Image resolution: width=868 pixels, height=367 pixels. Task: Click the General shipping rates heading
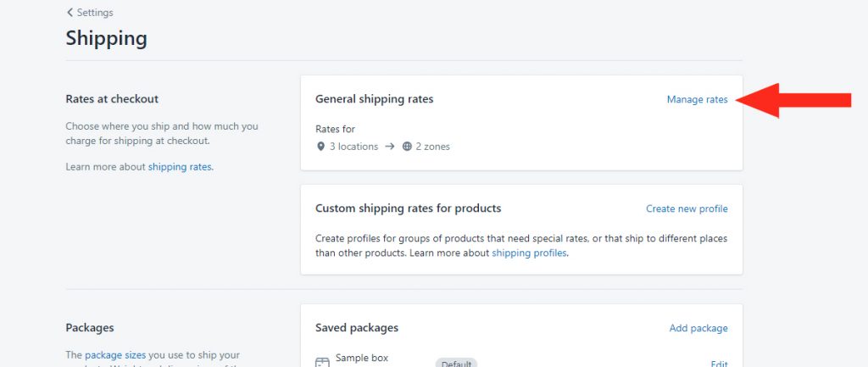(x=374, y=99)
